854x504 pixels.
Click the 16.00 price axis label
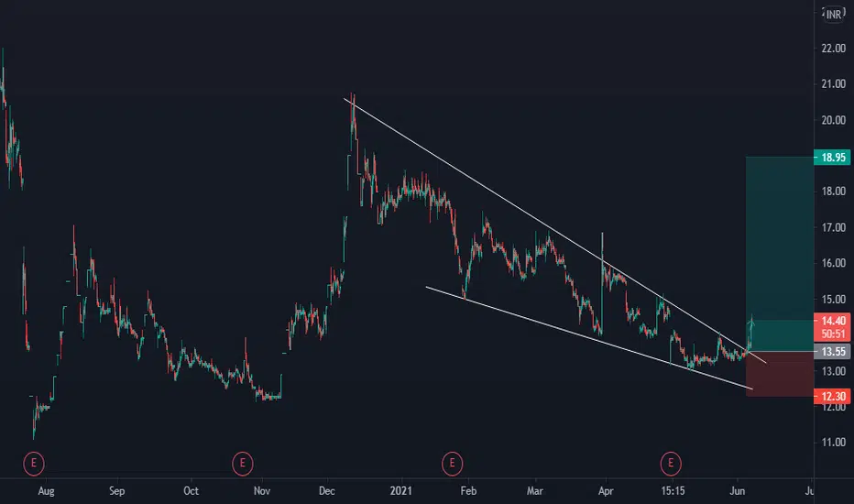click(833, 263)
